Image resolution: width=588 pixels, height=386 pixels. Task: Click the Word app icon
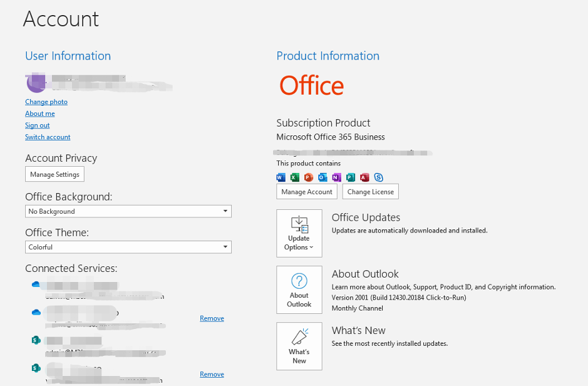281,177
